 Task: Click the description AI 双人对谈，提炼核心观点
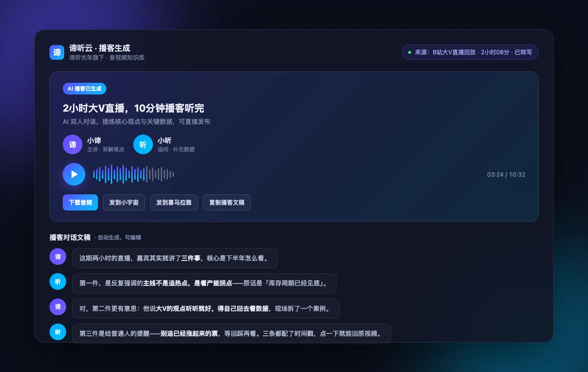pos(137,121)
